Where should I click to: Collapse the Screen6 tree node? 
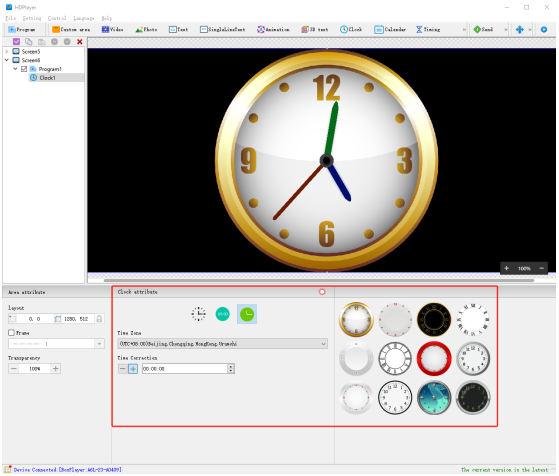[6, 60]
